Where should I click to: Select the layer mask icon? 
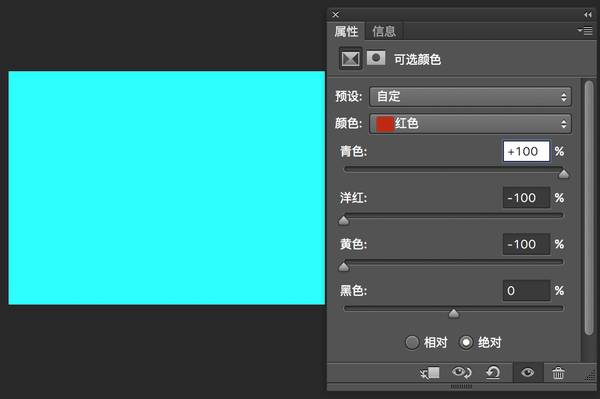pyautogui.click(x=376, y=58)
